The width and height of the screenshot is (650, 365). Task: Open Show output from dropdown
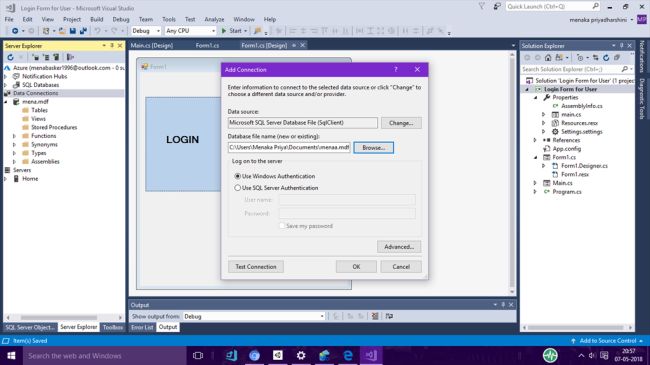(254, 316)
